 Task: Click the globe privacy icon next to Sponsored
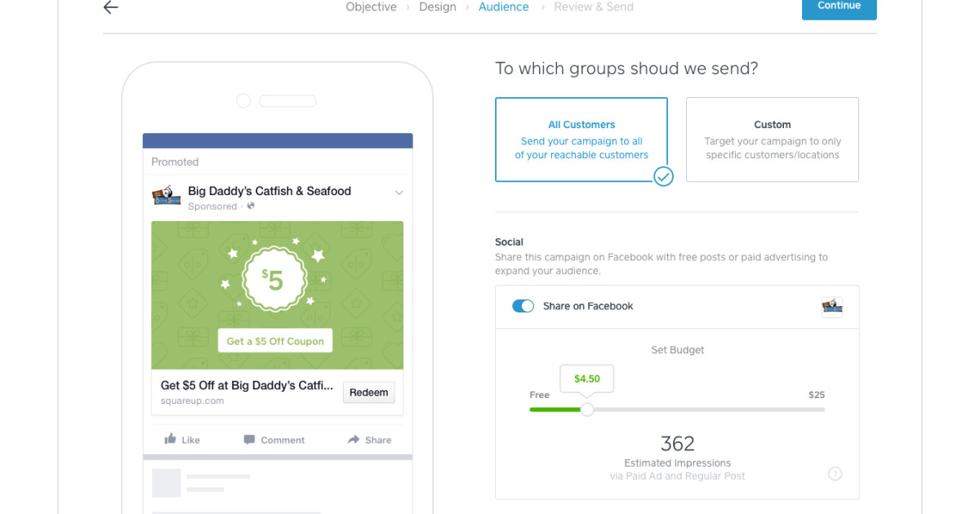250,206
